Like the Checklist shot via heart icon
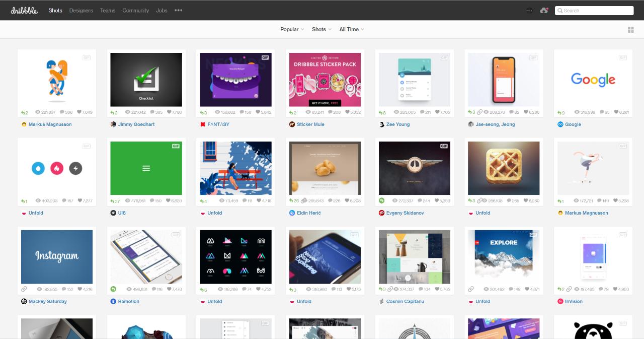 coord(170,112)
